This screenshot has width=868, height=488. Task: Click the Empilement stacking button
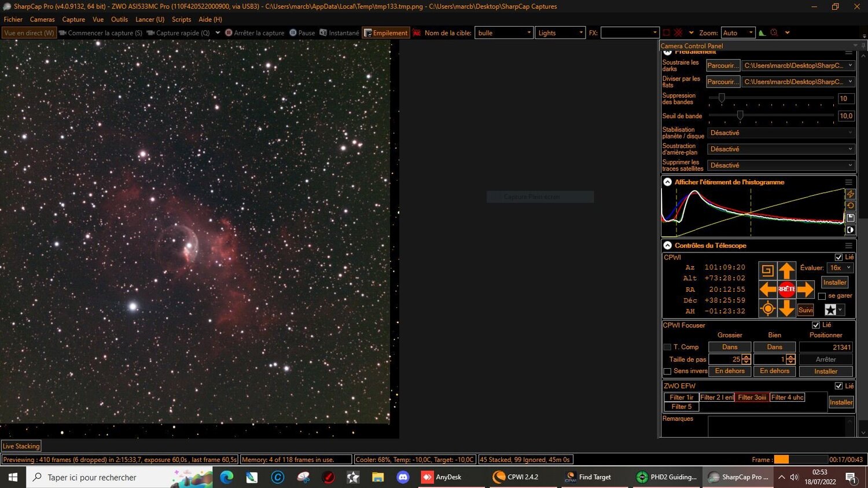386,33
